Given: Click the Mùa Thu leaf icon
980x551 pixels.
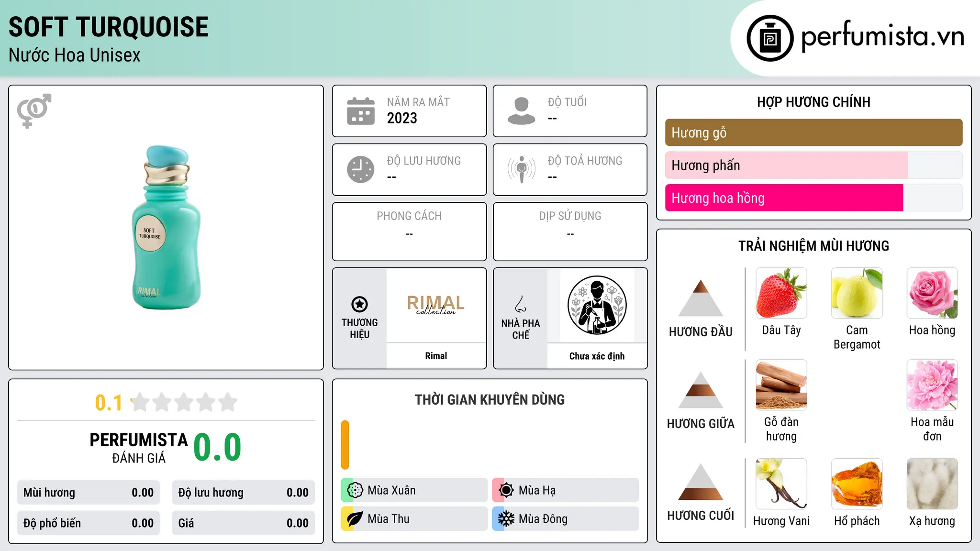Looking at the screenshot, I should tap(355, 519).
